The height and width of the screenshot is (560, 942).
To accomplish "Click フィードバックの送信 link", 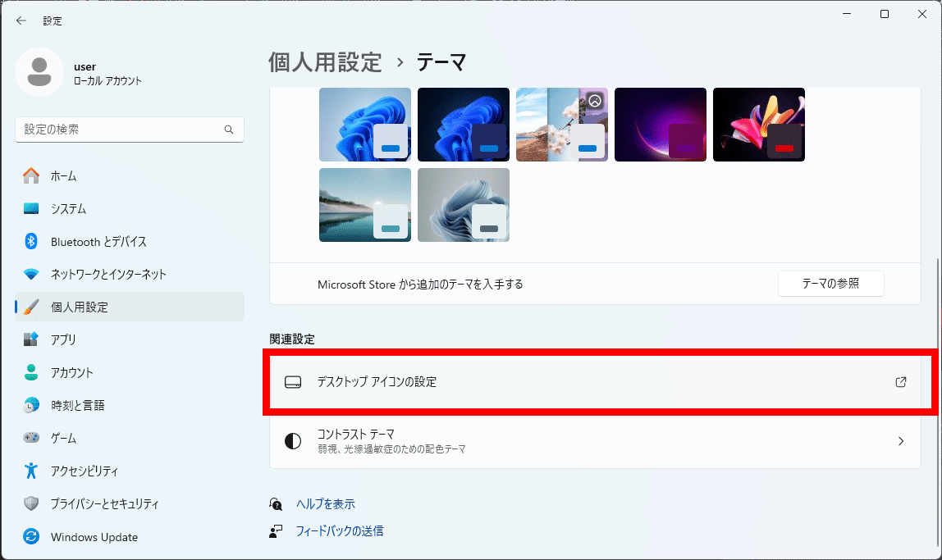I will (340, 531).
